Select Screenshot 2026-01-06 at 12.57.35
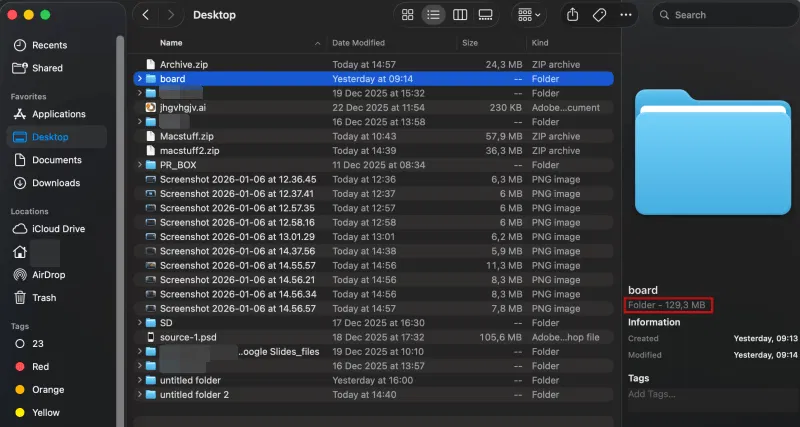 click(x=373, y=208)
